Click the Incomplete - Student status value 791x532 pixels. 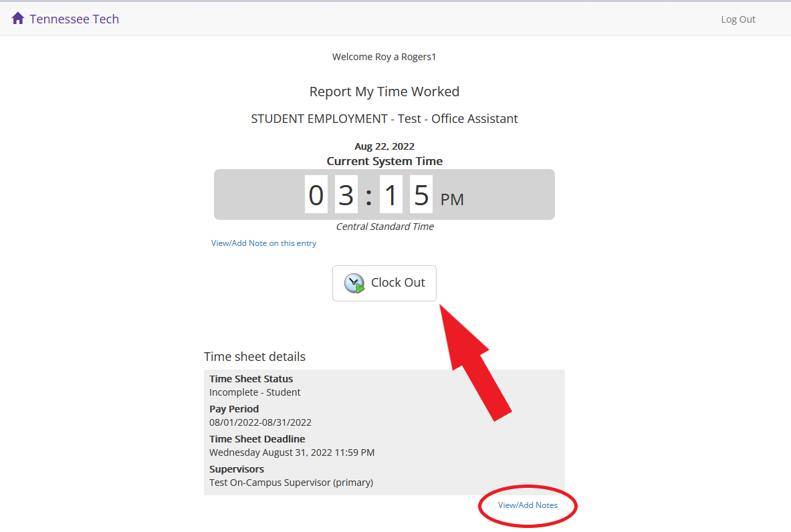(255, 392)
